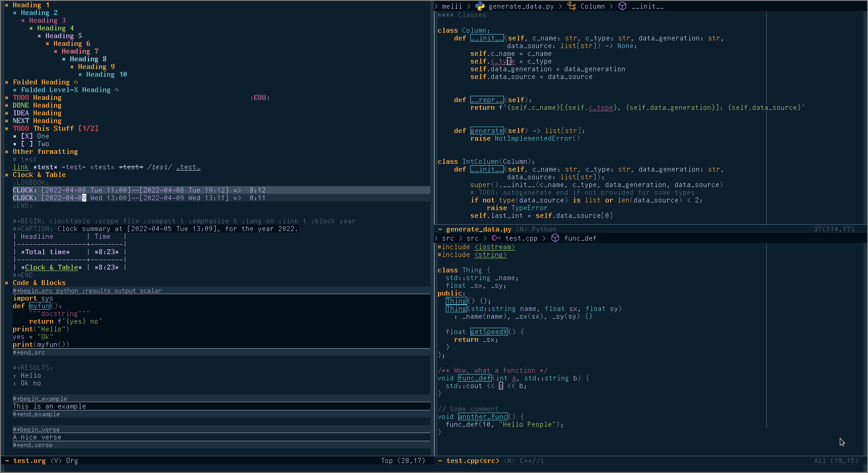The image size is (868, 473).
Task: Follow the Clock & Table link in clocktable
Action: 51,267
